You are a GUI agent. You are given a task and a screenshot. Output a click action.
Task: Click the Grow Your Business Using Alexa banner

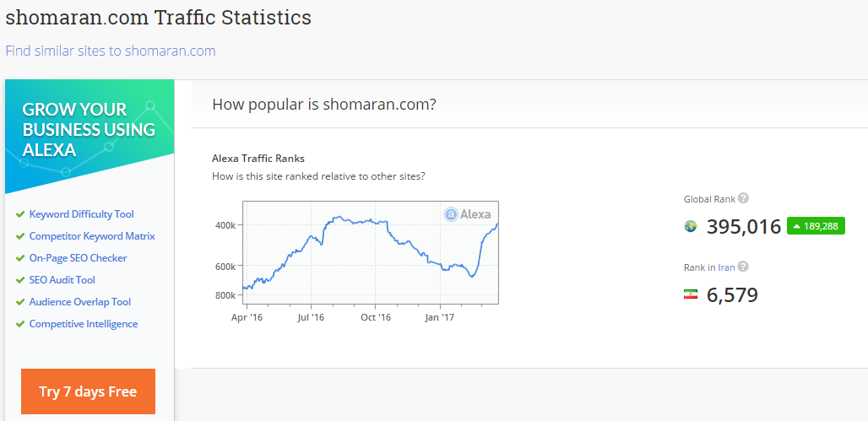click(90, 136)
